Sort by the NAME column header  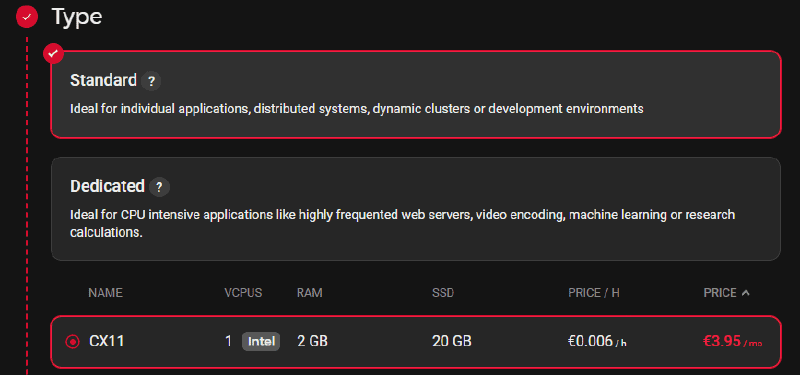click(105, 293)
